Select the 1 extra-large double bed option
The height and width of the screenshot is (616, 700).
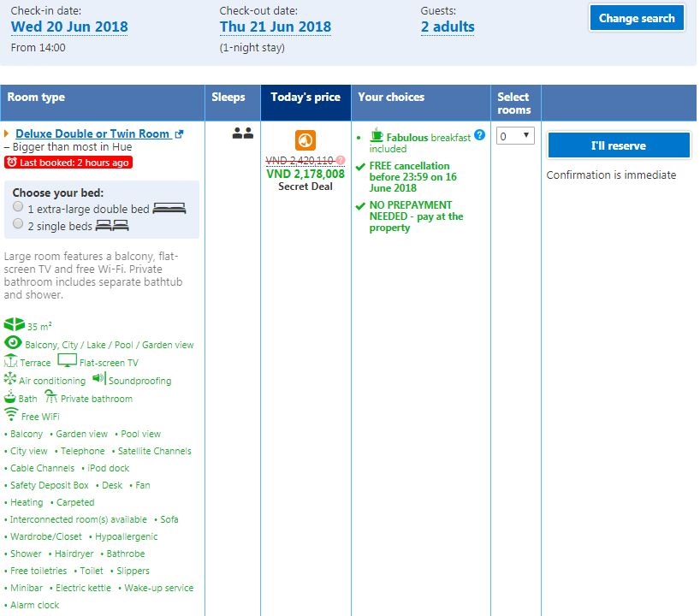[18, 207]
